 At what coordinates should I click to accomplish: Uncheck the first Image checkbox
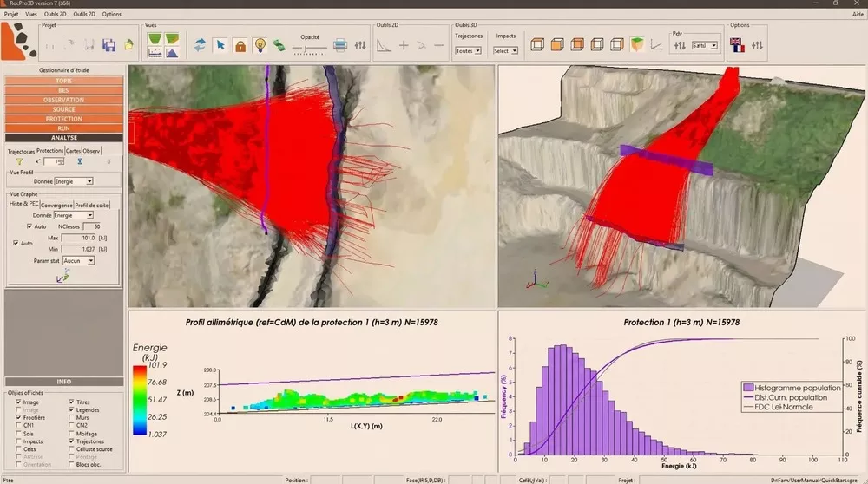(18, 402)
